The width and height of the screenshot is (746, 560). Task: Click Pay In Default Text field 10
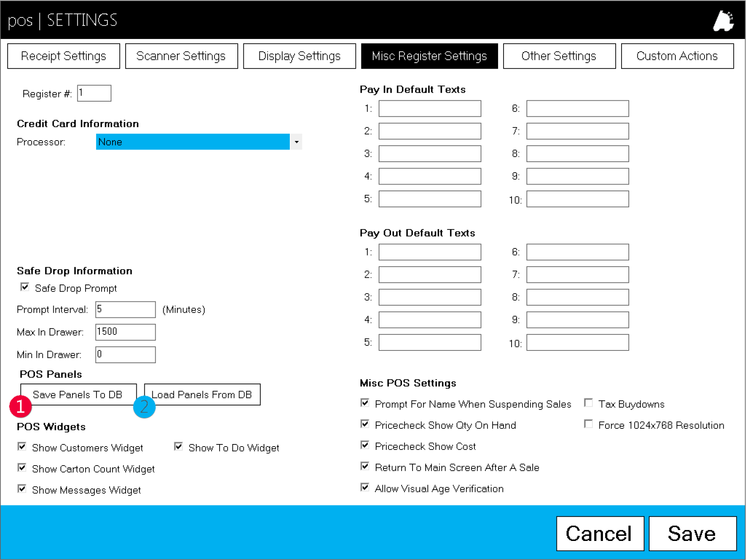tap(578, 199)
